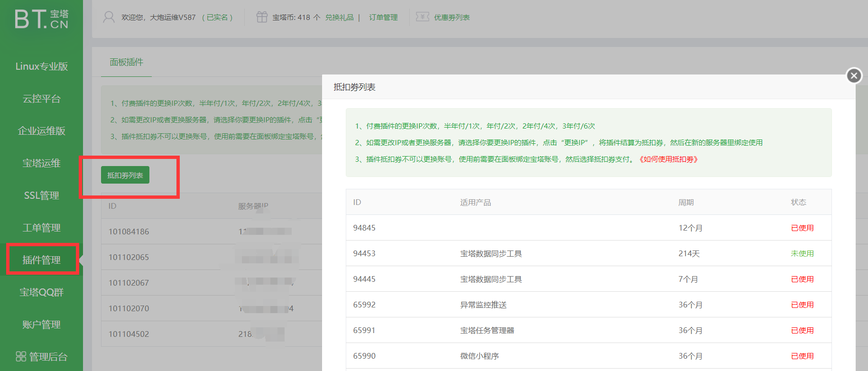Open 工单管理 in sidebar
This screenshot has height=371, width=868.
42,228
